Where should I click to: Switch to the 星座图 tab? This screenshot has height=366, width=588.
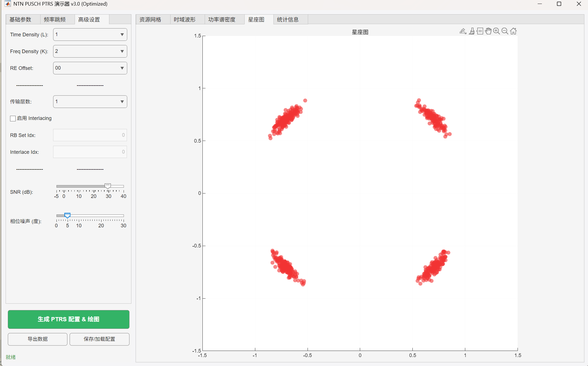256,19
